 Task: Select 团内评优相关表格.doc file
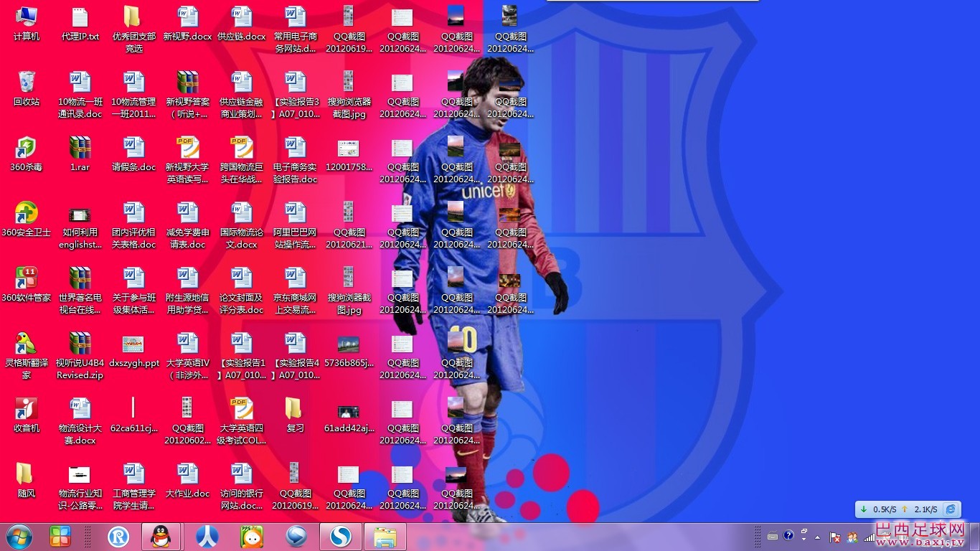point(133,225)
